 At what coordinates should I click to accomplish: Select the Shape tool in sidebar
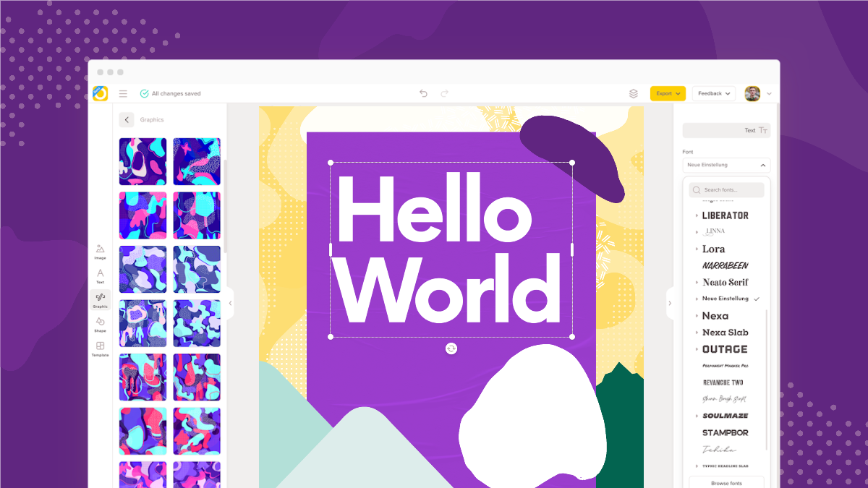point(100,325)
